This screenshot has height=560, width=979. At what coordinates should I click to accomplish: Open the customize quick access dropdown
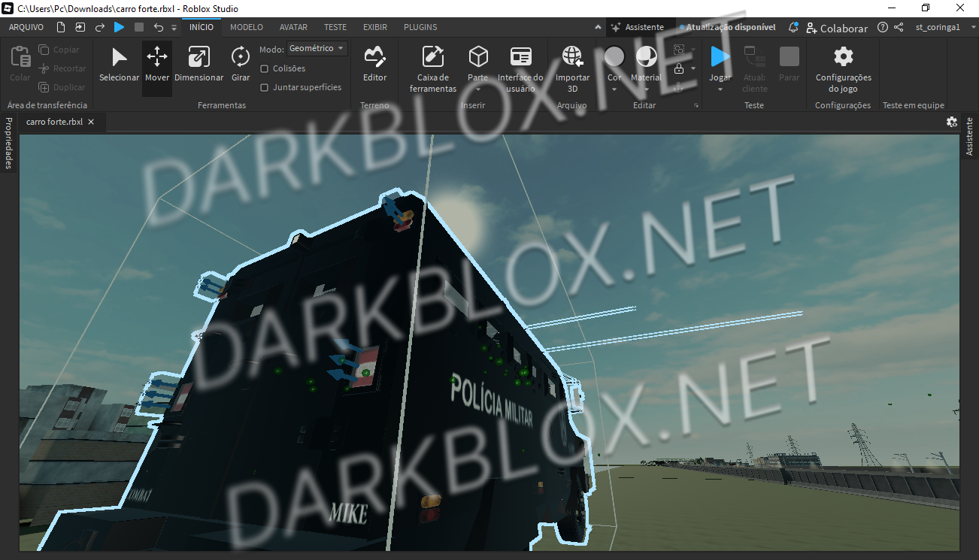[x=174, y=28]
